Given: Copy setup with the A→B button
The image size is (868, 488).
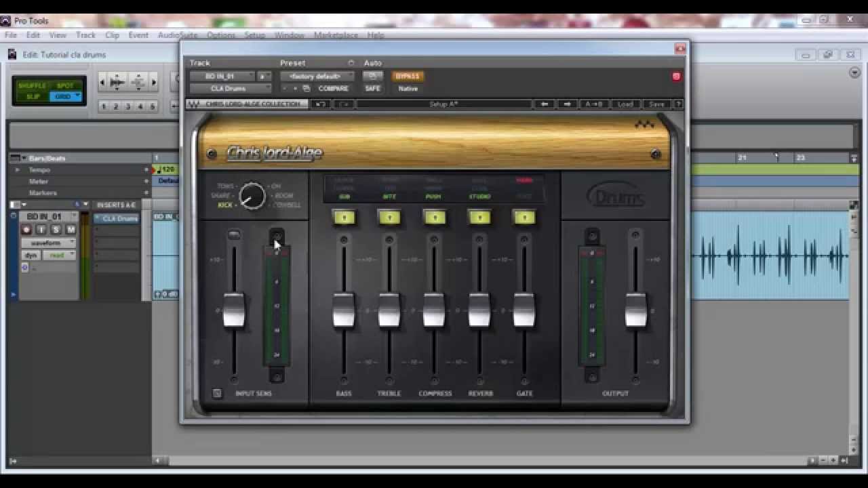Looking at the screenshot, I should [x=594, y=104].
